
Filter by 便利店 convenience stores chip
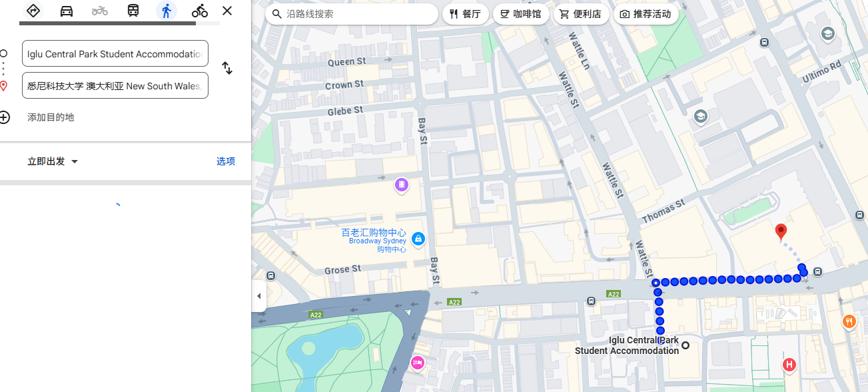(580, 14)
